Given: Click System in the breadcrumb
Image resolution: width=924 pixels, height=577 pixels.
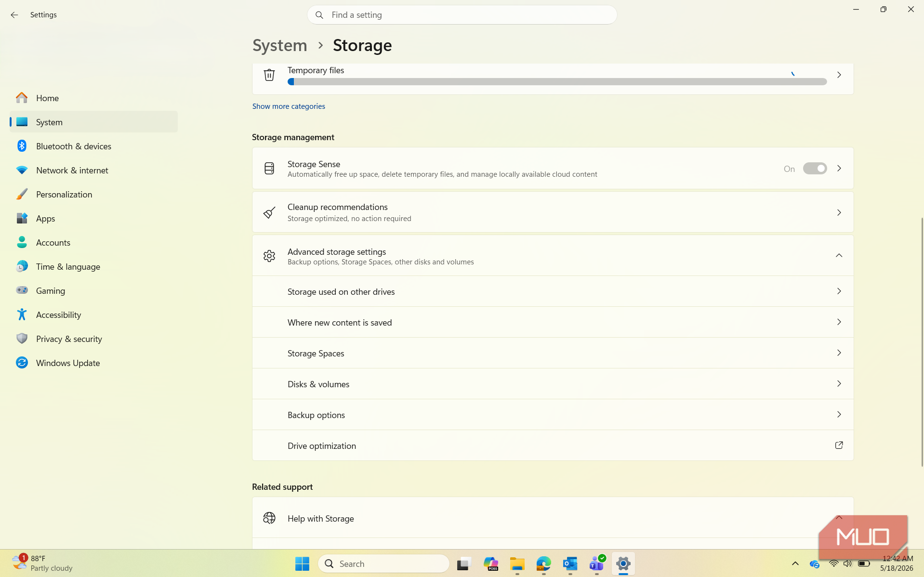Looking at the screenshot, I should point(279,45).
